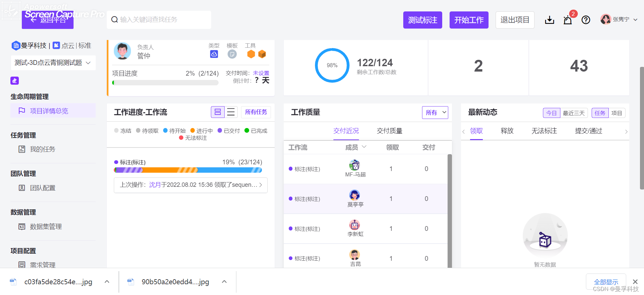Click the 项目进度 progress bar
This screenshot has height=295, width=644.
[x=165, y=83]
